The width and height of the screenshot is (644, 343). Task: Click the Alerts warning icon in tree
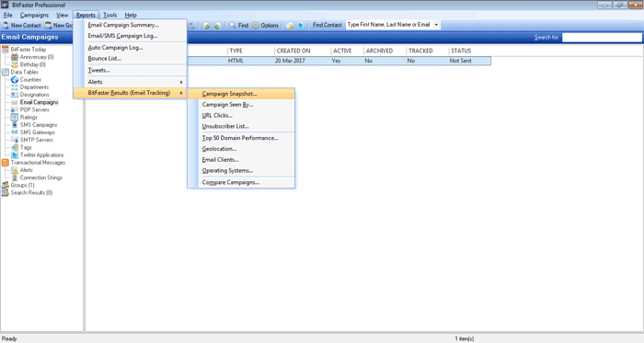[x=15, y=170]
